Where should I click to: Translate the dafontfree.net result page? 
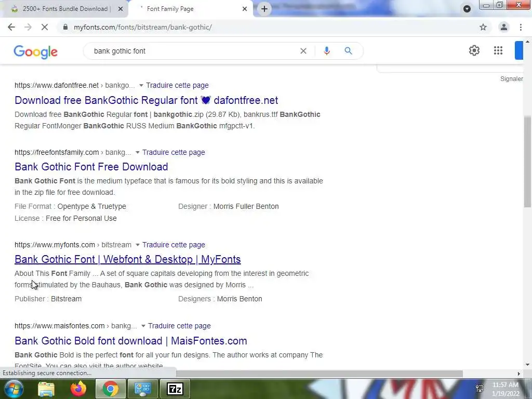click(177, 85)
